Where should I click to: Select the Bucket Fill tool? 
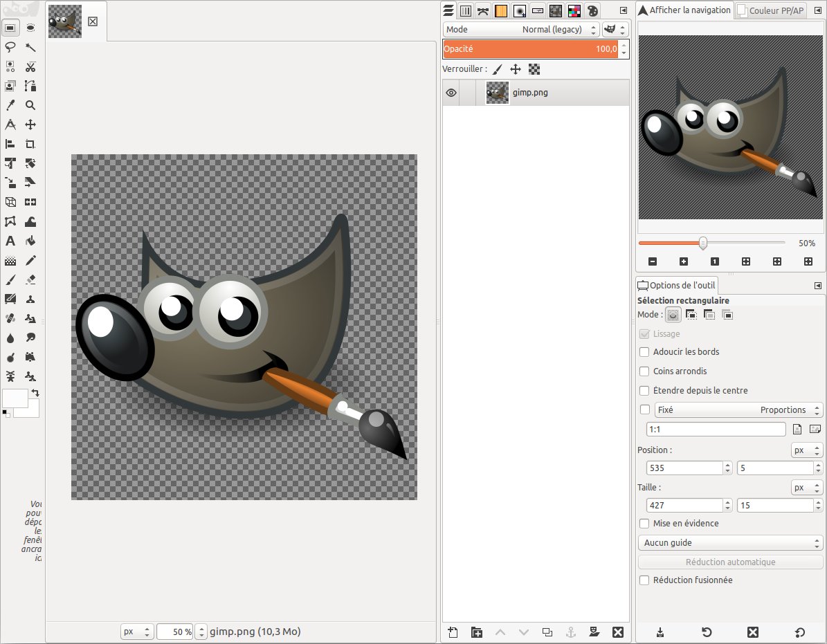click(30, 241)
